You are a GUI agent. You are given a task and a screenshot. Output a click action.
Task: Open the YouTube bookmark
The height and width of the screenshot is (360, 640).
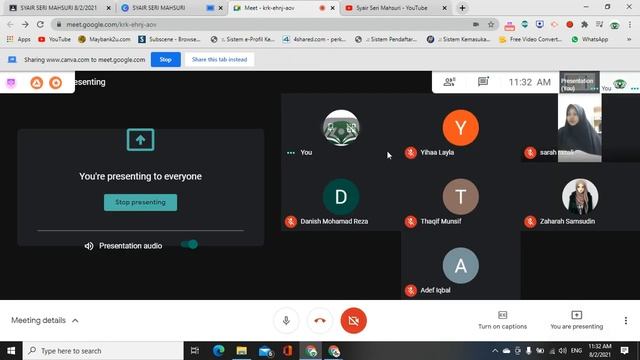click(54, 40)
